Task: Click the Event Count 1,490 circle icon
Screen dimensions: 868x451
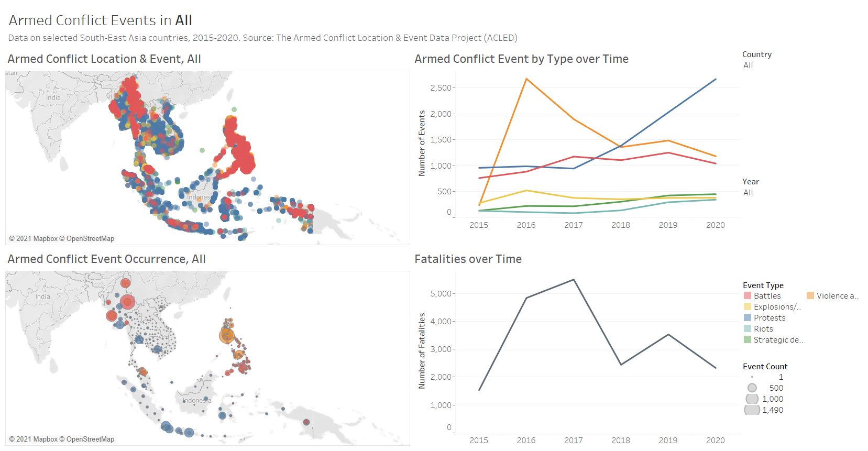Action: pyautogui.click(x=752, y=410)
